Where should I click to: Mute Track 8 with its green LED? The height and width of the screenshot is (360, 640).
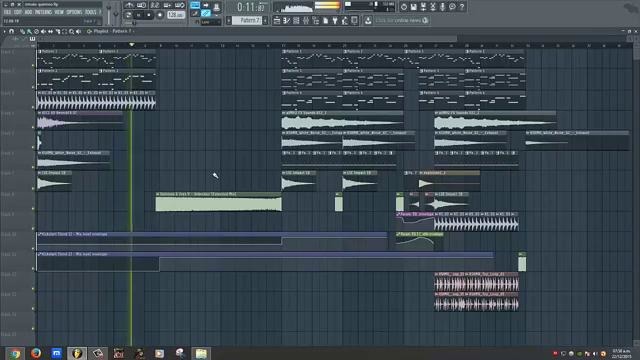33,208
